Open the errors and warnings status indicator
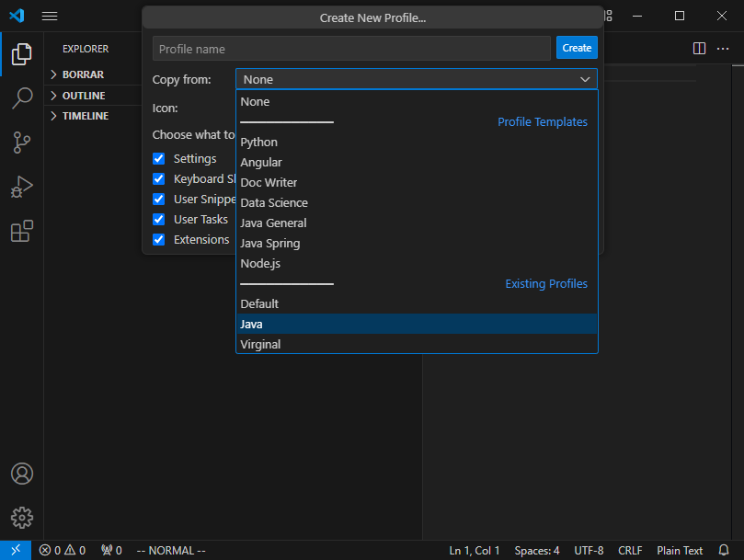The height and width of the screenshot is (560, 744). [63, 551]
